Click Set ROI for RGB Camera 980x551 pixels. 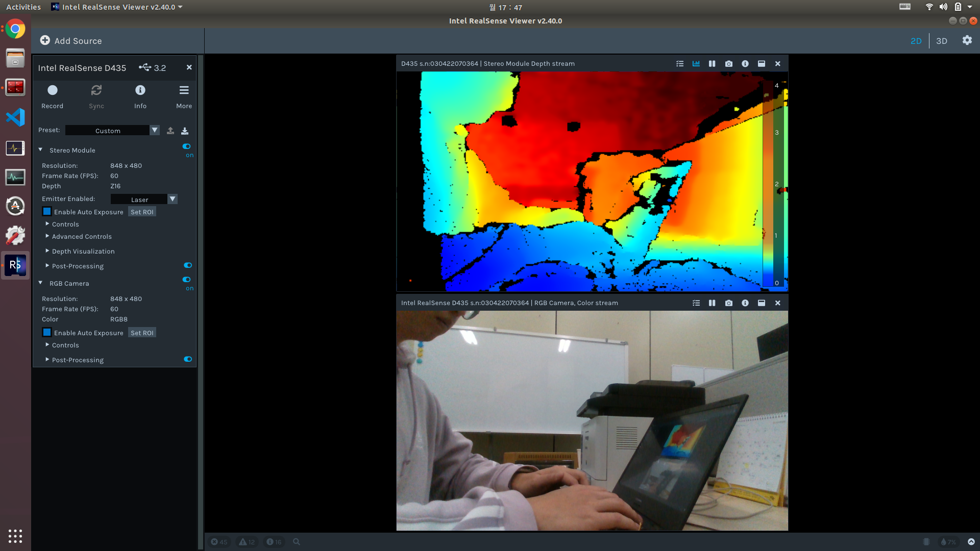pos(142,333)
